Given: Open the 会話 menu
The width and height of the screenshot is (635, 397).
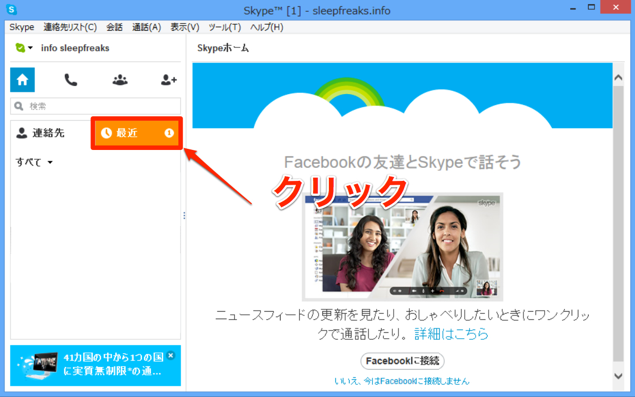Looking at the screenshot, I should (x=114, y=27).
